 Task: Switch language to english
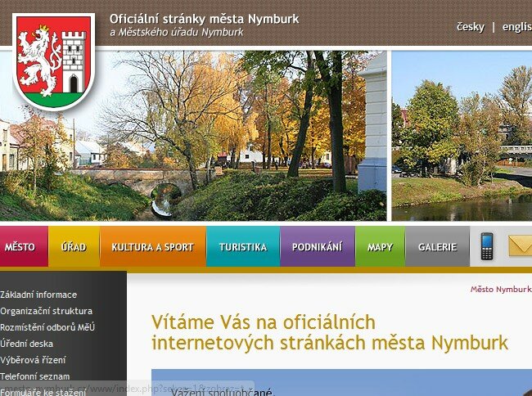tap(517, 27)
